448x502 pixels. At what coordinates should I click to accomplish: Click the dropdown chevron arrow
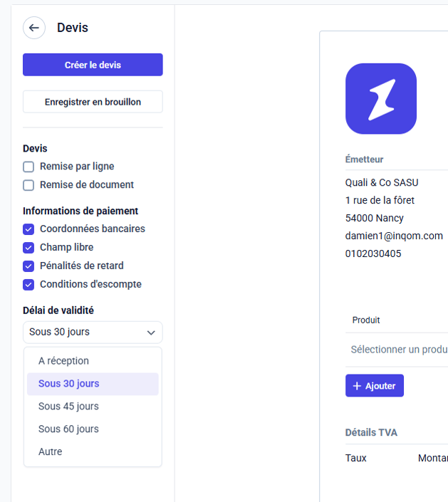(x=151, y=333)
